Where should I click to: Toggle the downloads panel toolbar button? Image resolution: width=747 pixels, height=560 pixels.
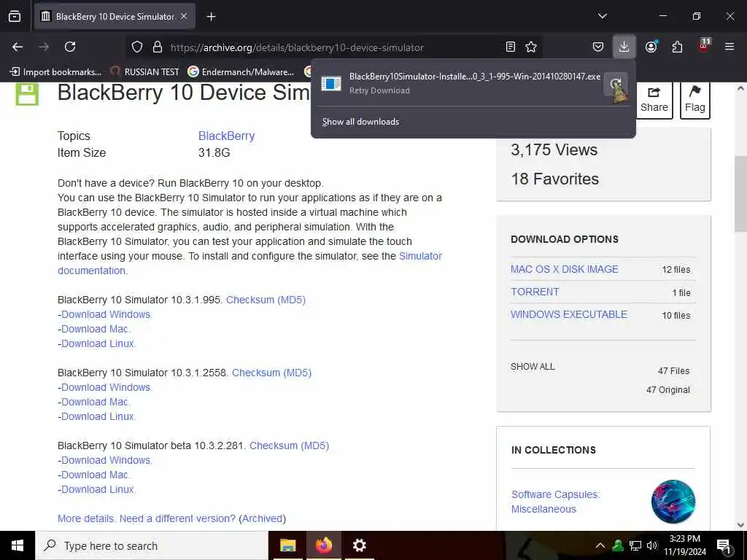coord(624,47)
